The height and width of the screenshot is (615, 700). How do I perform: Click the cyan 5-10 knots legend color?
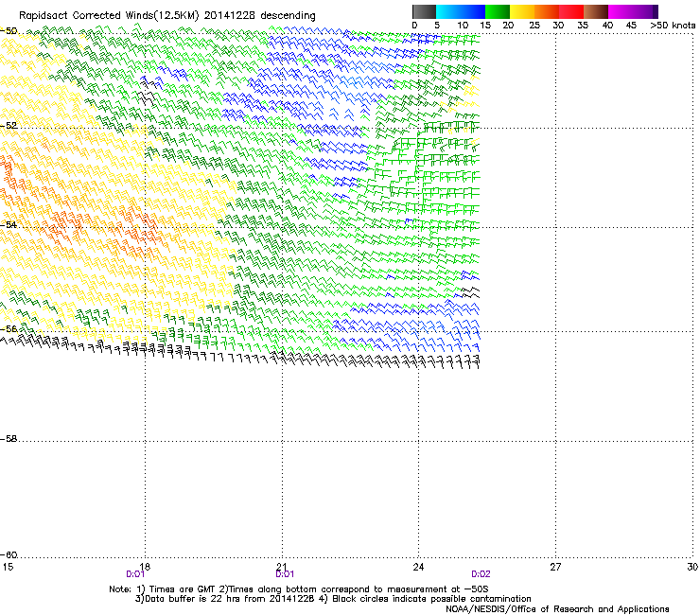pyautogui.click(x=448, y=11)
